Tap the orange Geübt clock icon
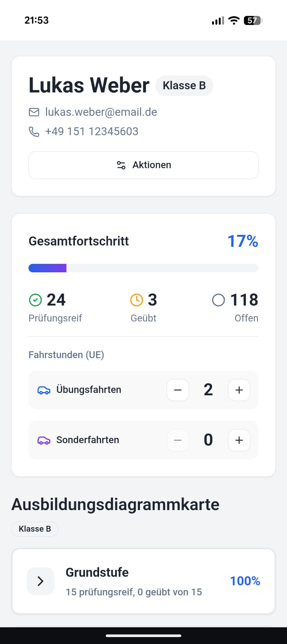Screen dimensions: 287x644 click(x=137, y=300)
